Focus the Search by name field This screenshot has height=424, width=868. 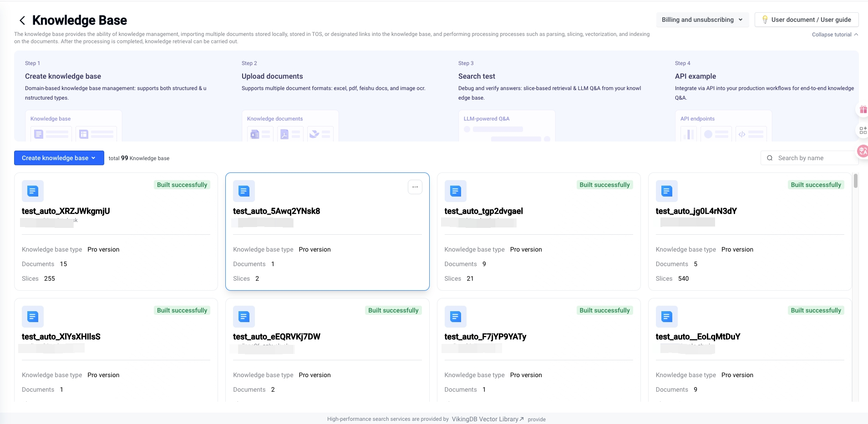[812, 158]
